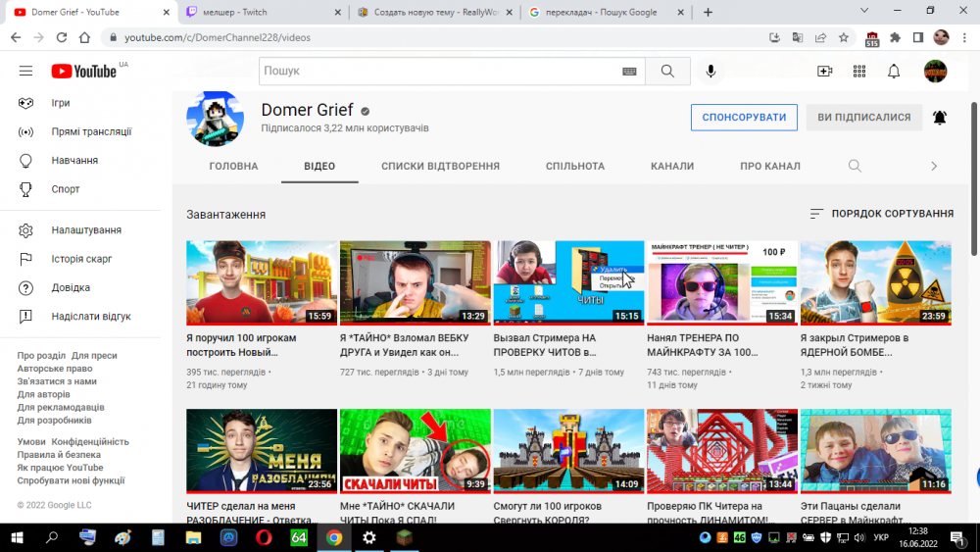Click the Конфіденційність footer link

(x=90, y=442)
